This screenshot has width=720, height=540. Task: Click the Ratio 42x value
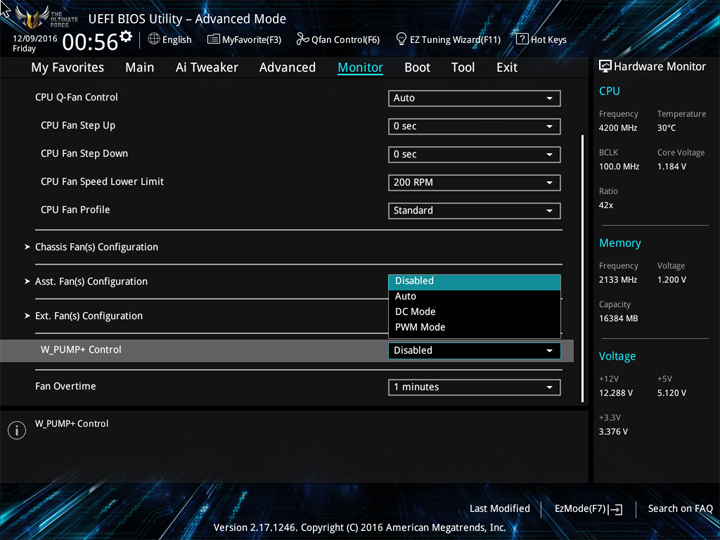tap(606, 205)
